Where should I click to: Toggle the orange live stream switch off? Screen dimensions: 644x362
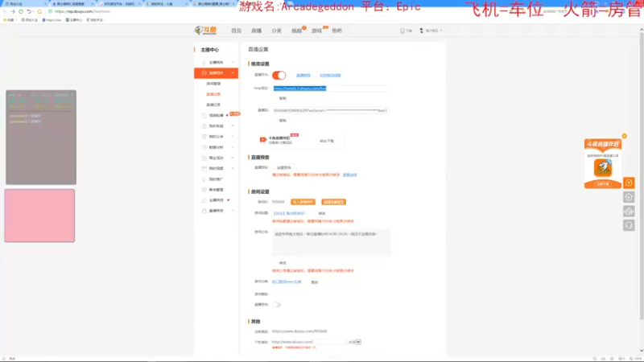279,75
